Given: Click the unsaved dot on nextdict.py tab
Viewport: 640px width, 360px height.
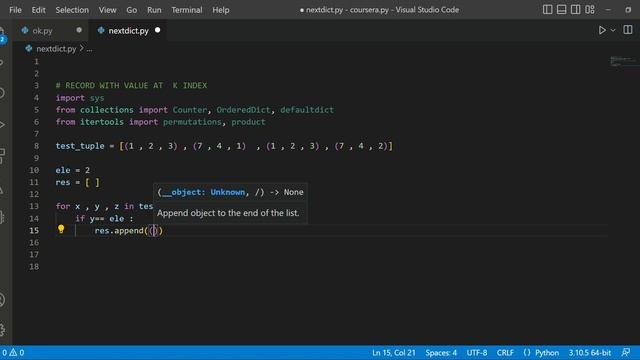Looking at the screenshot, I should (x=158, y=30).
